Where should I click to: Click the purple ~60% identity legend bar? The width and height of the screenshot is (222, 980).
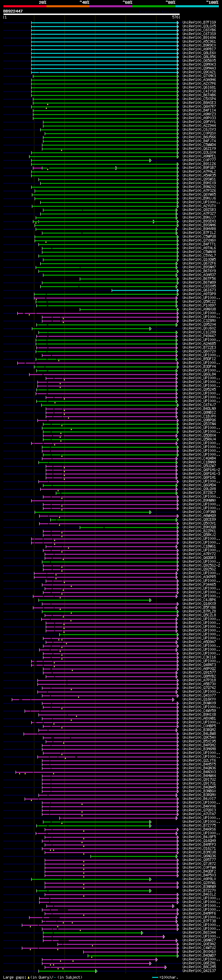pos(111,6)
